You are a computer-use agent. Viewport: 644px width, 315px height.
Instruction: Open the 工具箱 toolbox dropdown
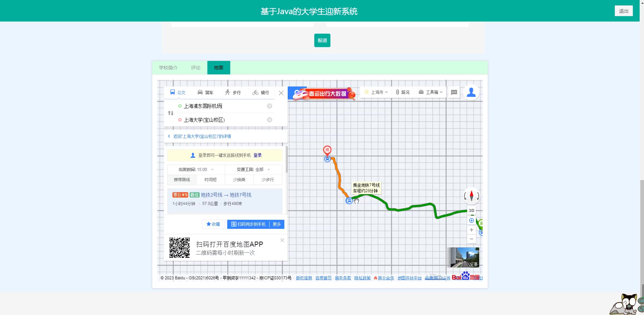[x=431, y=92]
